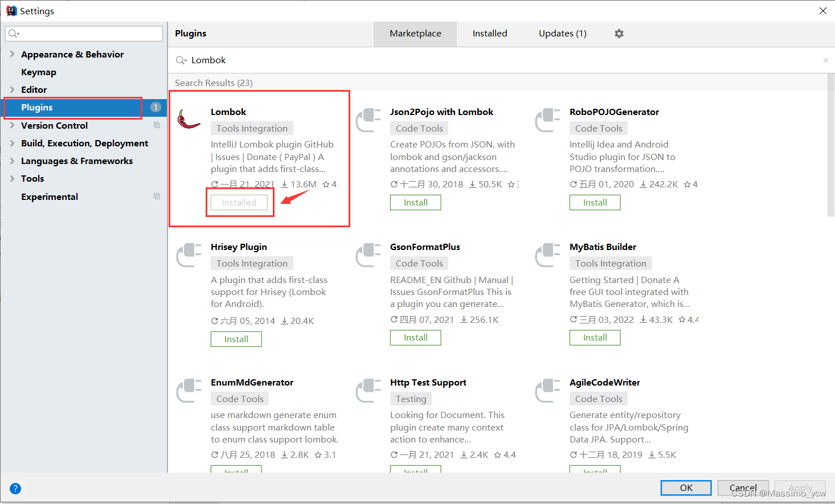835x504 pixels.
Task: Click the RoboPOJOGenerator plugin icon
Action: click(x=547, y=120)
